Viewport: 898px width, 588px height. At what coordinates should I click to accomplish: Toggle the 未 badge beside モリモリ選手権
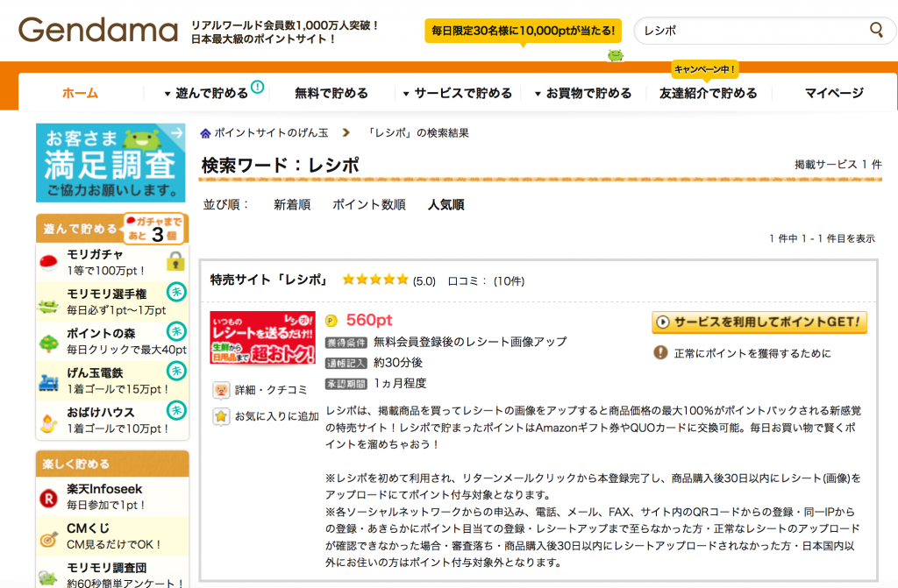point(176,293)
